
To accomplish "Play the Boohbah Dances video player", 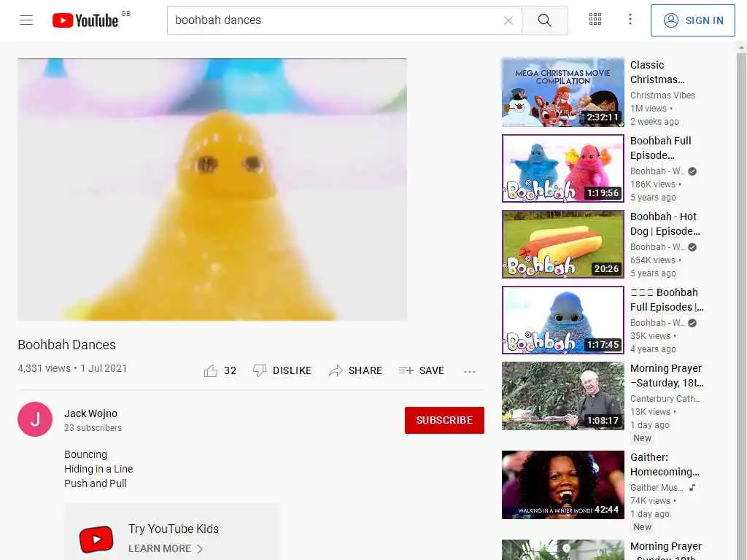I will pyautogui.click(x=212, y=190).
